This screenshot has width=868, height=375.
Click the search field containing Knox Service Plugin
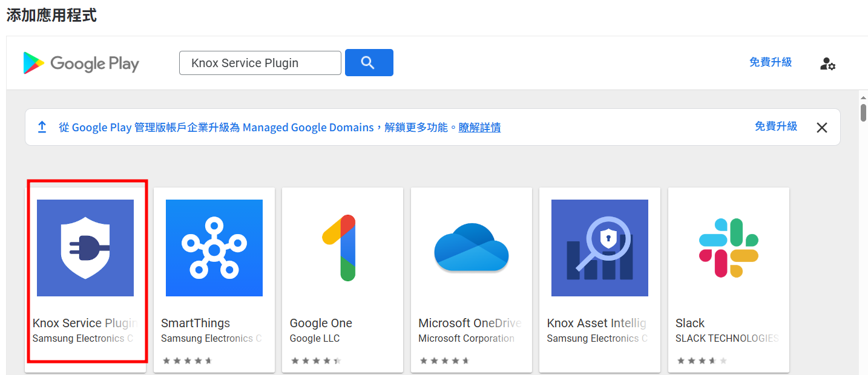coord(260,63)
